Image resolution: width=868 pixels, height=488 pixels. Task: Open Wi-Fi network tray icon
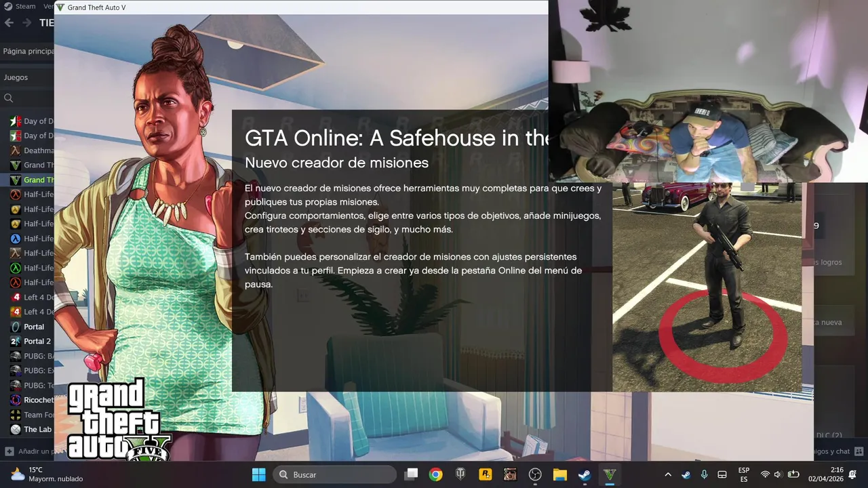click(765, 474)
